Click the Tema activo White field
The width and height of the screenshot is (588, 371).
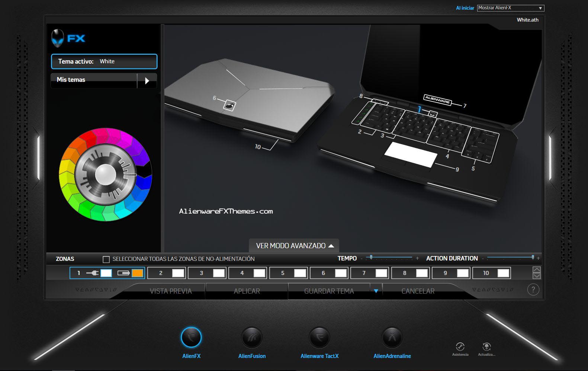point(104,61)
